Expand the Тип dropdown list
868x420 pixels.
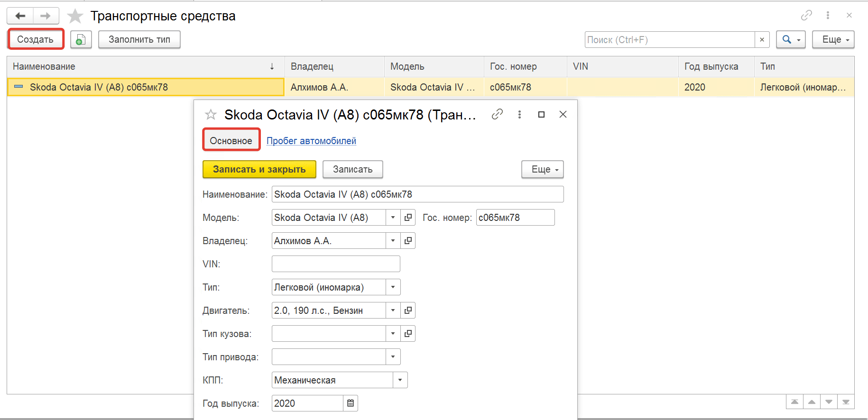coord(393,287)
